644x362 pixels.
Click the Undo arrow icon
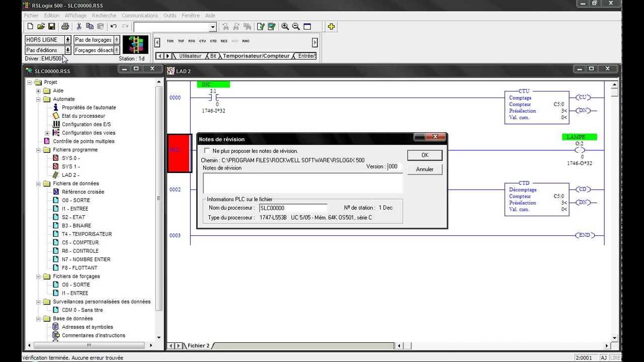114,27
